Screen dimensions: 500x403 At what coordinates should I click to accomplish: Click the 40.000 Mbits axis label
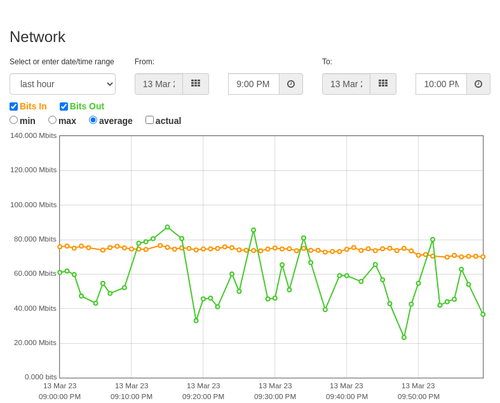[35, 308]
